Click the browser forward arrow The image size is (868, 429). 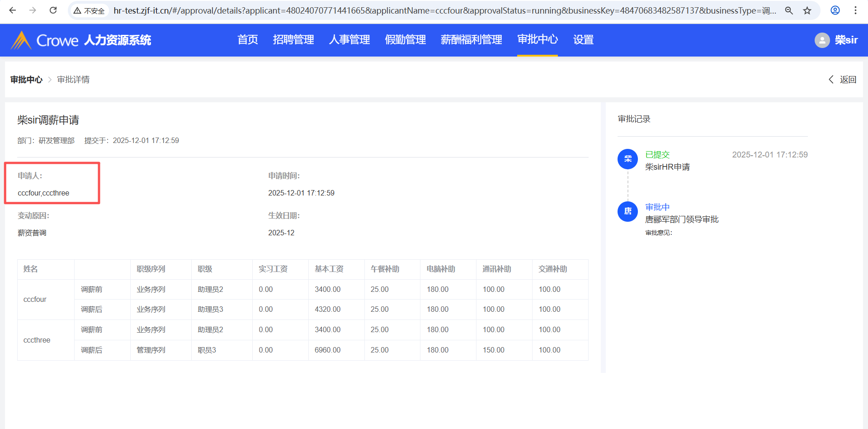[33, 10]
